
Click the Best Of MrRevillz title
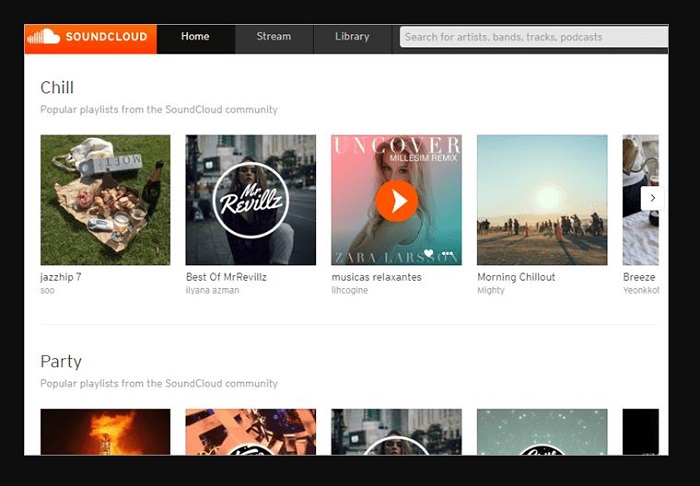[x=226, y=277]
